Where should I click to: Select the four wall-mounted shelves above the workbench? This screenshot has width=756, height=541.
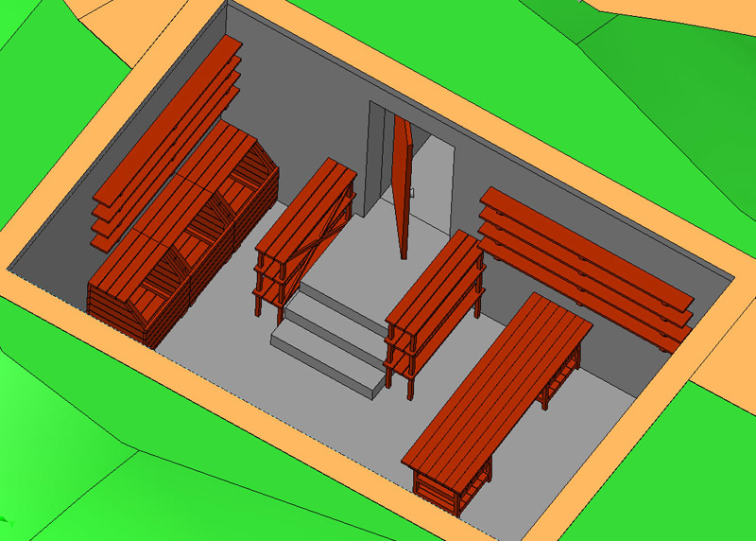point(586,270)
